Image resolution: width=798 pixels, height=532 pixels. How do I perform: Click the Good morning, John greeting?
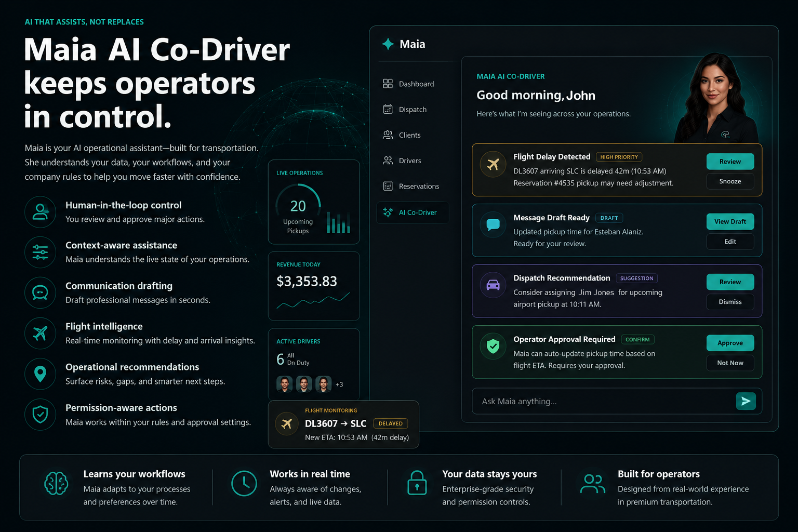(536, 95)
